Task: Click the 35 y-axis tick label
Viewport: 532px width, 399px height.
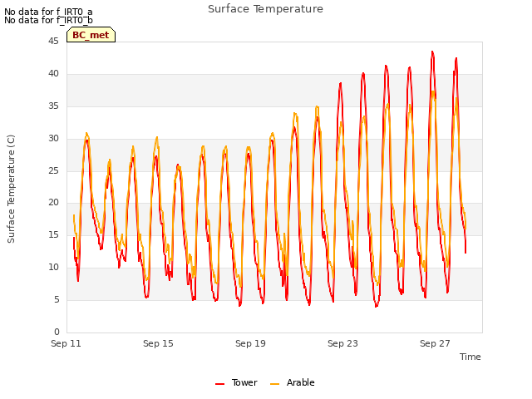Action: 53,106
